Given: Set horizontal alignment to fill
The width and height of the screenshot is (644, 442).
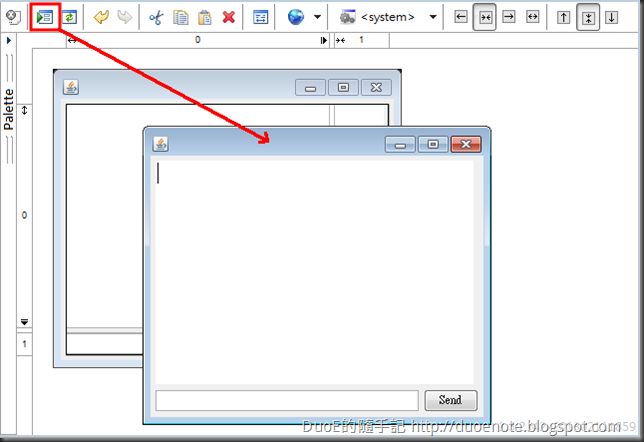Looking at the screenshot, I should (533, 17).
